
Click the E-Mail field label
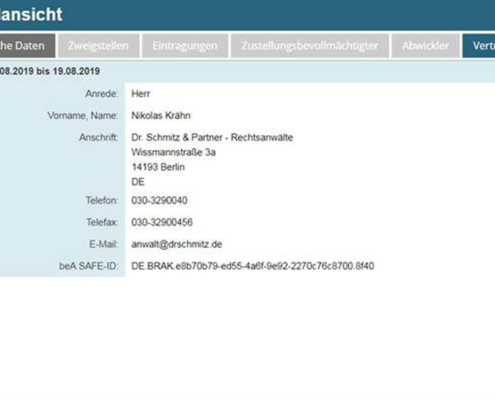point(104,244)
